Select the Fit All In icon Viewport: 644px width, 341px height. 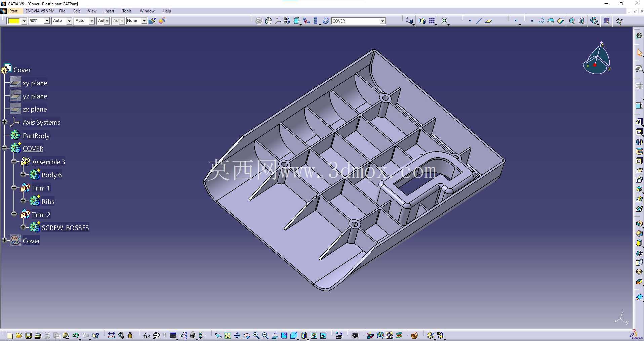pos(228,335)
